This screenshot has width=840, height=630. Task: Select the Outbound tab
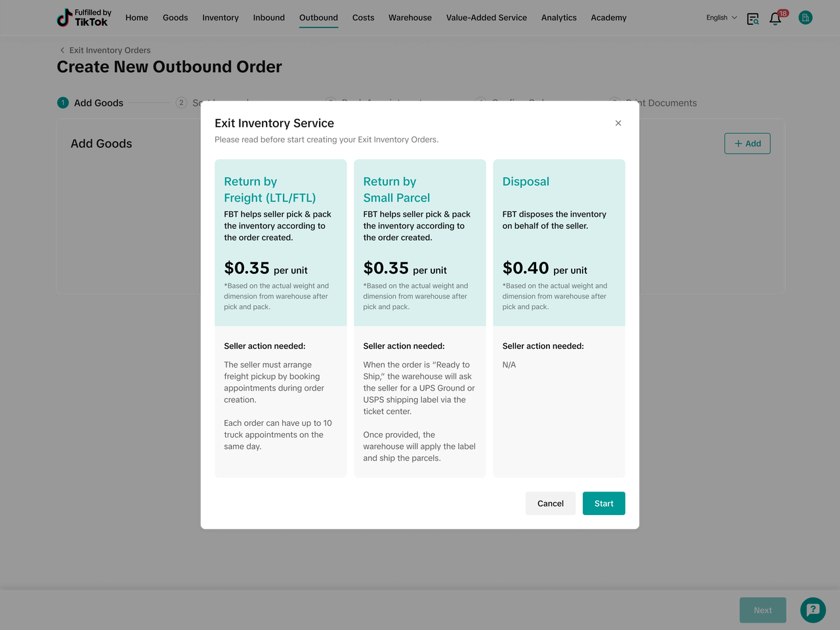tap(318, 18)
